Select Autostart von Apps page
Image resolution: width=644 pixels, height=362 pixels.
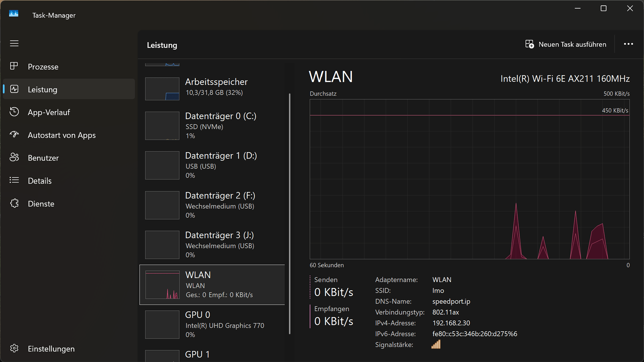point(69,135)
